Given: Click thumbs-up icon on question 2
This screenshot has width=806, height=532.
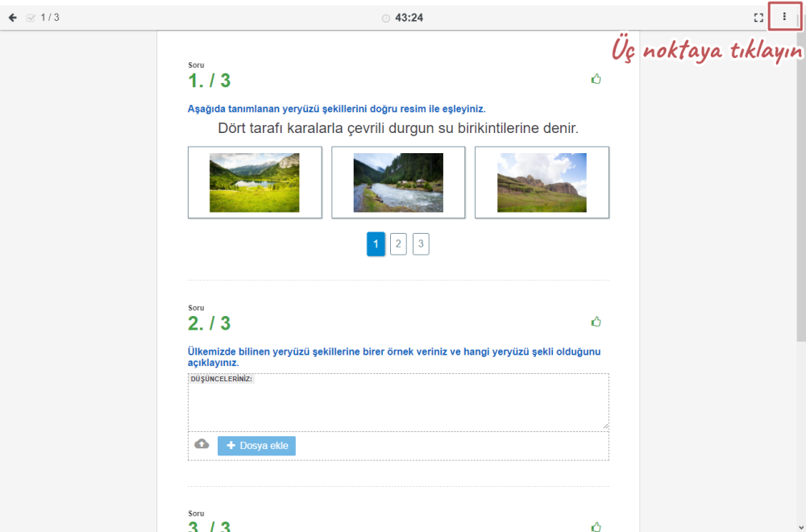Looking at the screenshot, I should (x=596, y=322).
